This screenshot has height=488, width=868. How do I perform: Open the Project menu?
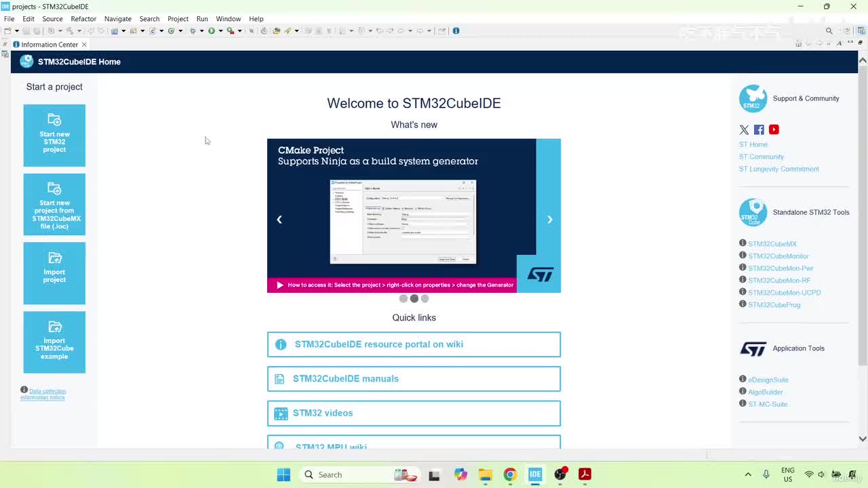click(x=178, y=19)
